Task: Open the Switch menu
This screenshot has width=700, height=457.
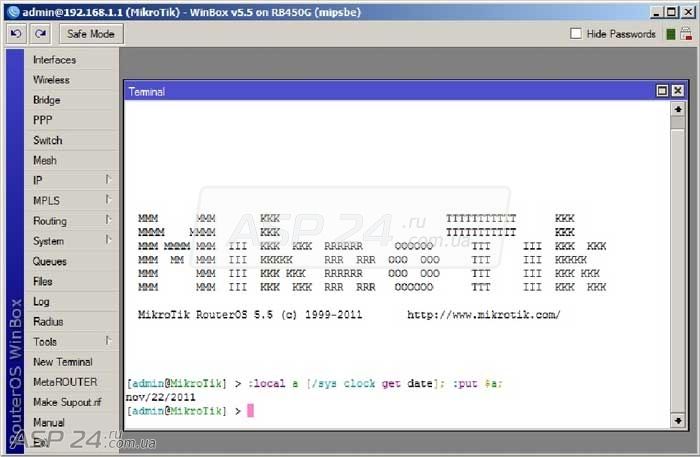Action: pyautogui.click(x=71, y=140)
